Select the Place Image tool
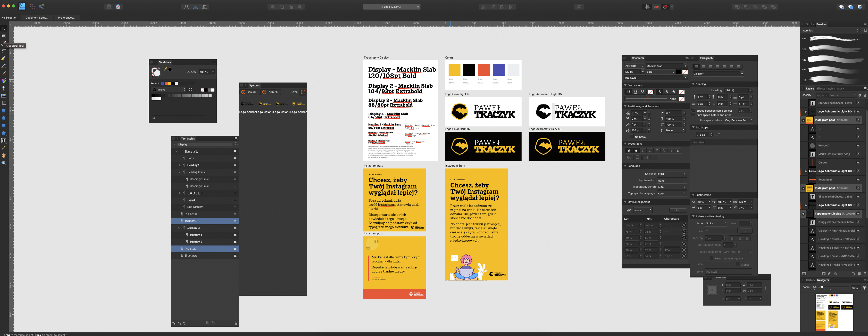The image size is (868, 336). 4,96
